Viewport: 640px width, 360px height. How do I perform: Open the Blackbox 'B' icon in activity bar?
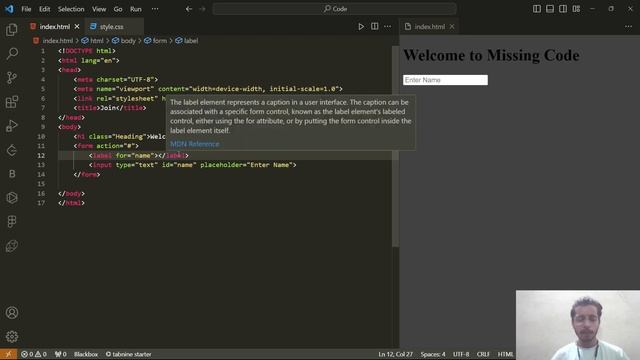coord(12,174)
